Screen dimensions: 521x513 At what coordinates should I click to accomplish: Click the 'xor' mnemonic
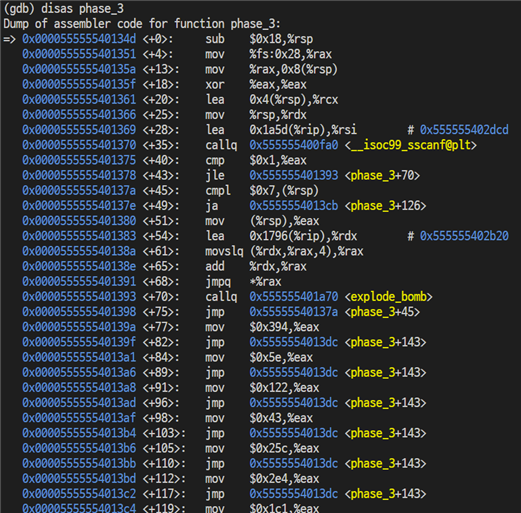pyautogui.click(x=215, y=84)
